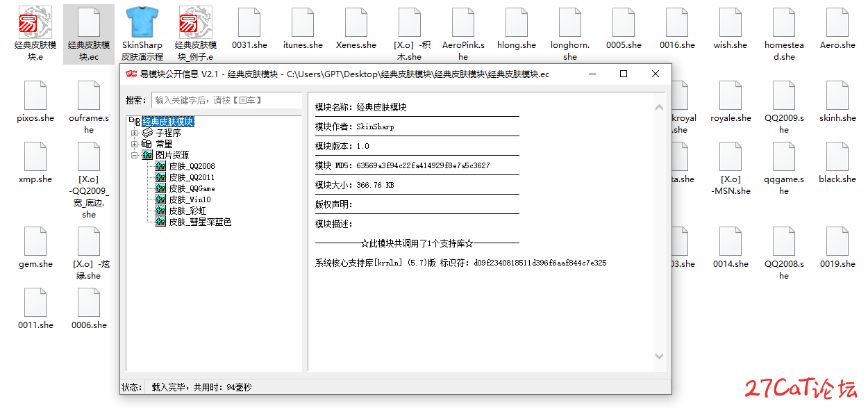
Task: Select 皮肤_QQ2008 image resource
Action: [192, 166]
